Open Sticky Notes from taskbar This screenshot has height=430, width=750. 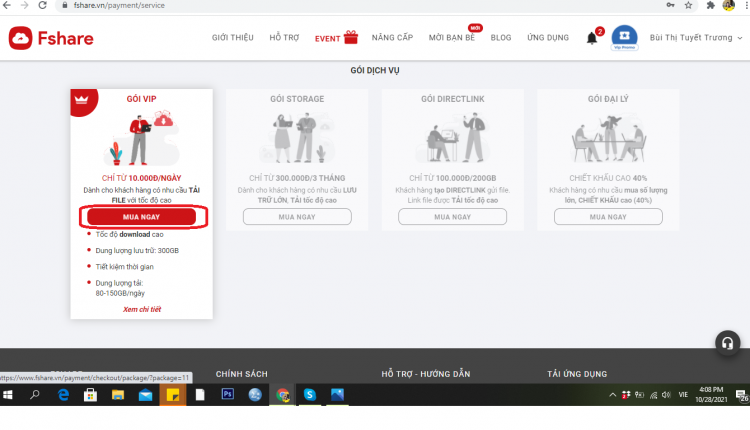(x=173, y=395)
